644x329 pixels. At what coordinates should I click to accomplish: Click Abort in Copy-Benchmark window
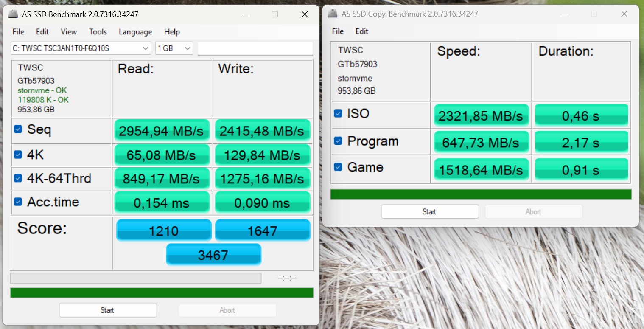[534, 211]
